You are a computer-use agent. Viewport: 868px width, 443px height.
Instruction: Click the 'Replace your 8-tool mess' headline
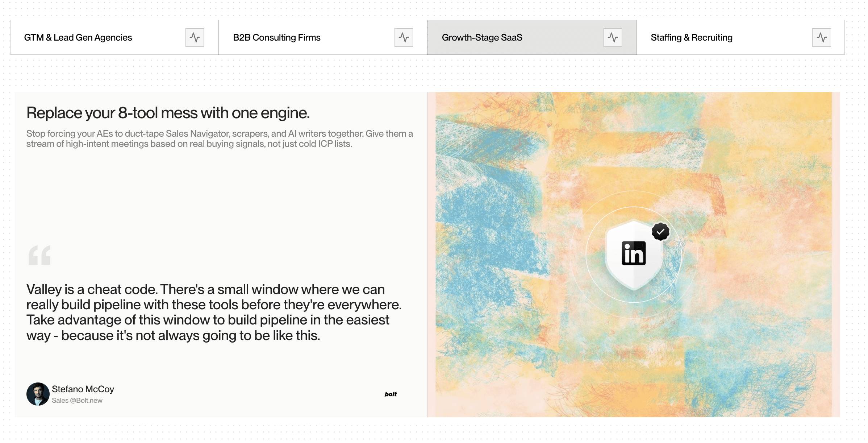tap(168, 113)
